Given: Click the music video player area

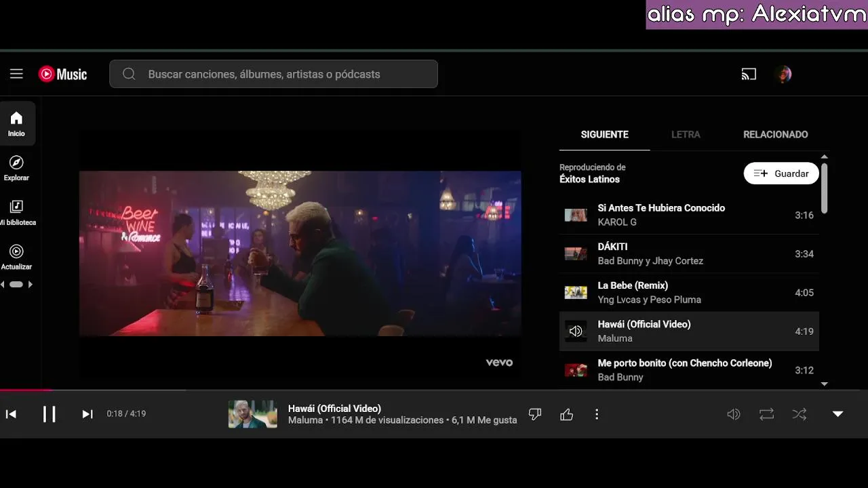Looking at the screenshot, I should [x=300, y=253].
